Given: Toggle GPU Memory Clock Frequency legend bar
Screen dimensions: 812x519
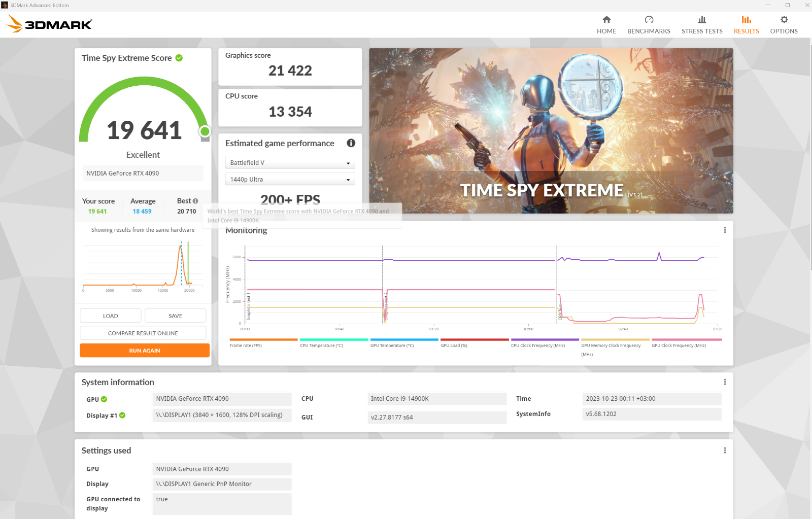Looking at the screenshot, I should click(615, 339).
